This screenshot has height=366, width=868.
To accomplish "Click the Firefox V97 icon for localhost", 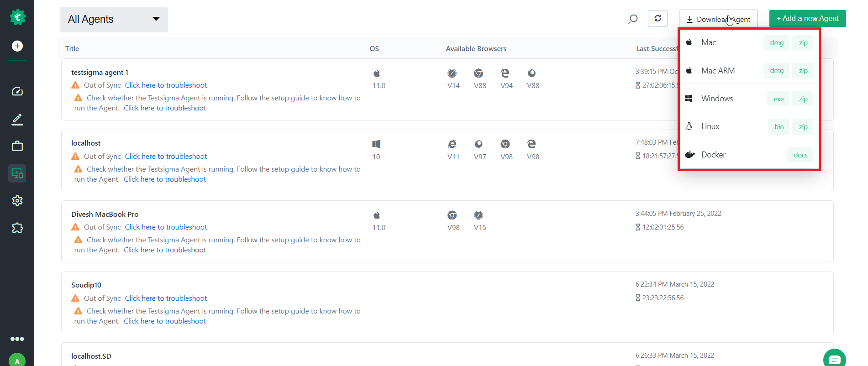I will [x=479, y=144].
